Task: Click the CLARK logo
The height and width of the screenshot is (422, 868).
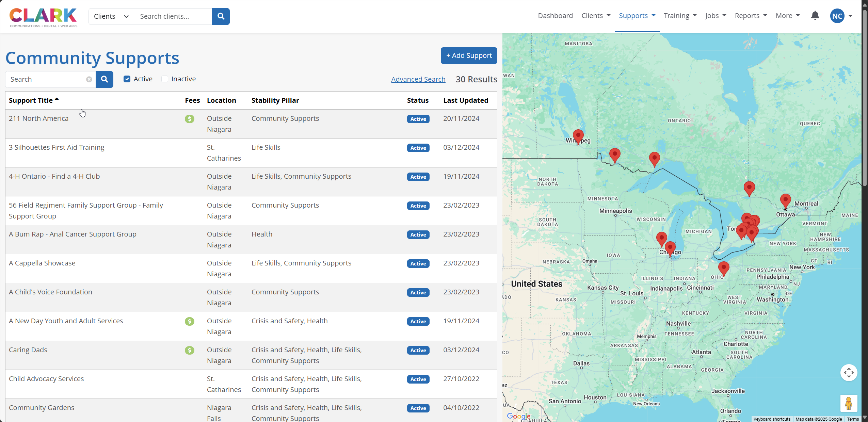Action: tap(43, 17)
